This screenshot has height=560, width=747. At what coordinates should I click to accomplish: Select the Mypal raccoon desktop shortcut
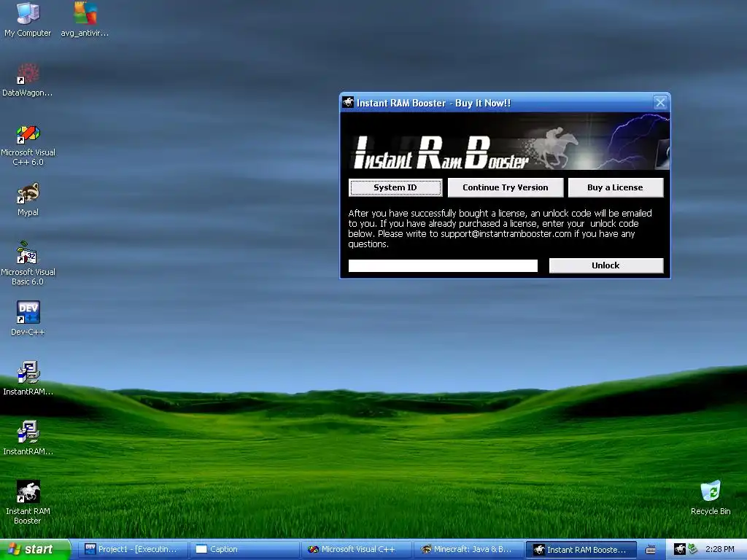[x=28, y=199]
